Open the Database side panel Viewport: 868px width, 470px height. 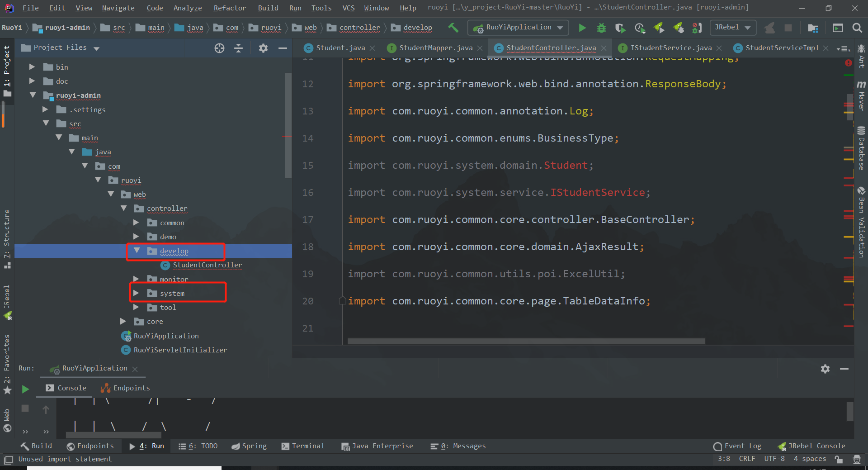(861, 148)
